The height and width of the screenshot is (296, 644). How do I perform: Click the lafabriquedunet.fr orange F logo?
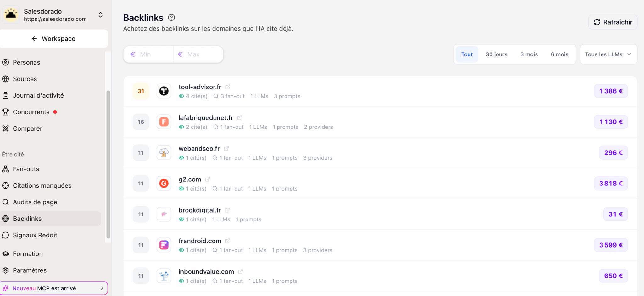[x=164, y=122]
